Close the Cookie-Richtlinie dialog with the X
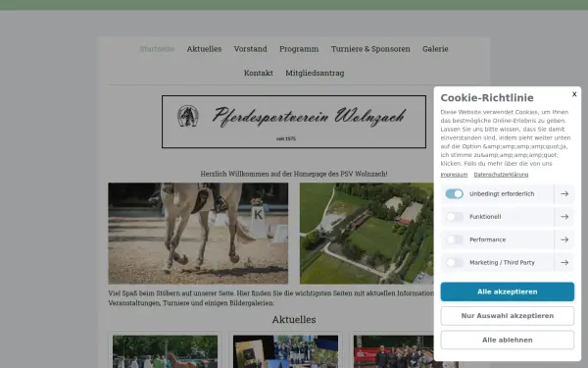This screenshot has width=588, height=368. 574,94
